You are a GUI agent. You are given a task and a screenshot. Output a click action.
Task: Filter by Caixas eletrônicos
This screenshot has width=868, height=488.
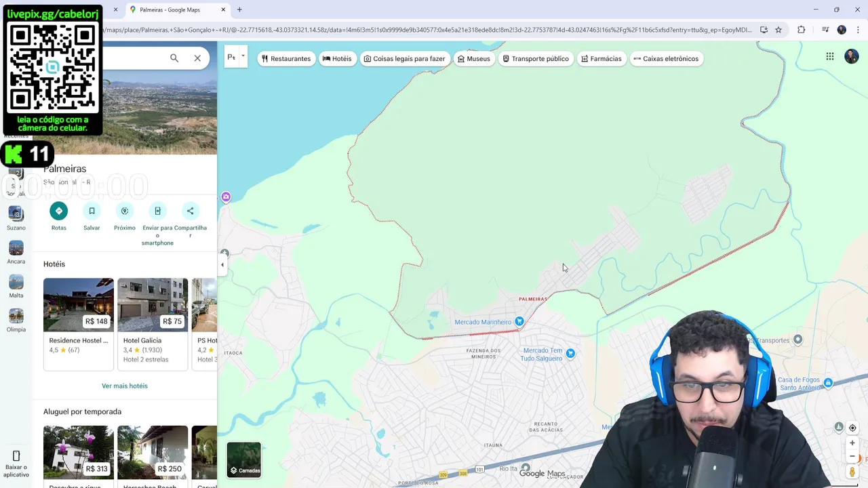pyautogui.click(x=666, y=58)
